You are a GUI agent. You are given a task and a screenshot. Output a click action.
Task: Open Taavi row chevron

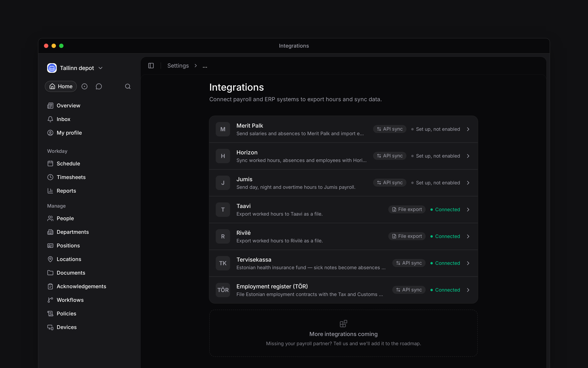point(468,210)
